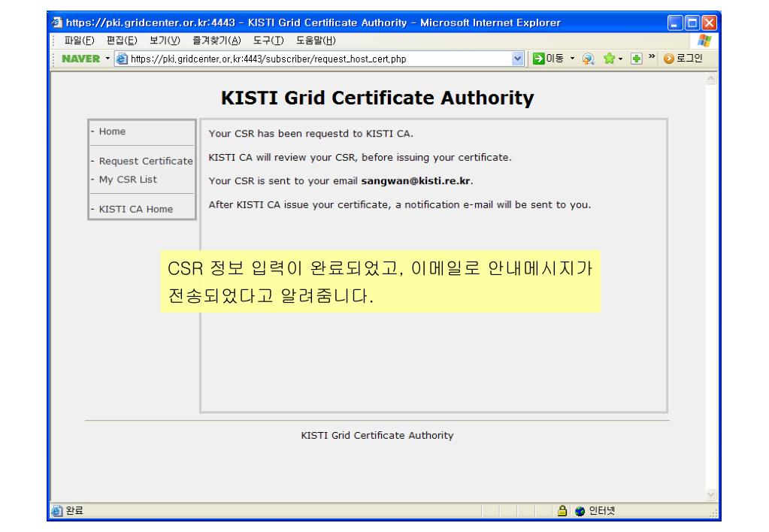Expand the 이동 button dropdown arrow
The width and height of the screenshot is (769, 532).
coord(572,59)
